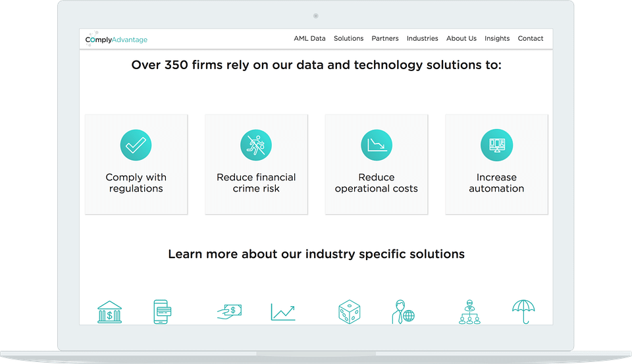Select the Reduce financial crime risk label

pyautogui.click(x=256, y=182)
